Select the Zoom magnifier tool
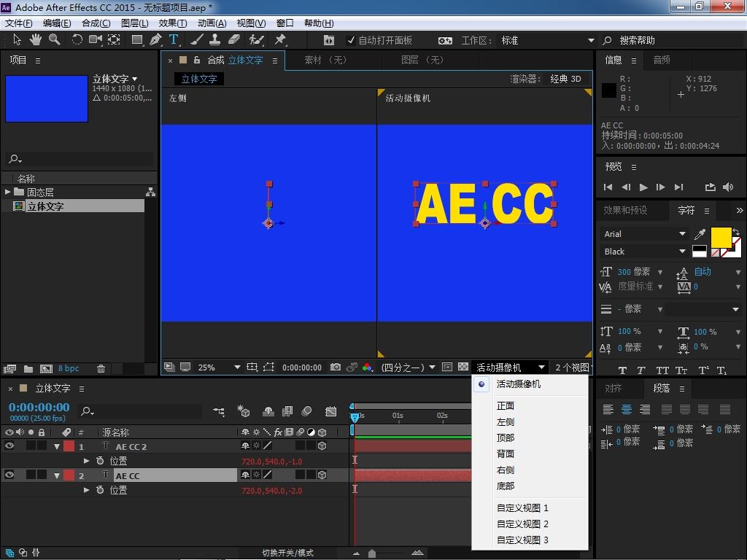 click(x=54, y=40)
